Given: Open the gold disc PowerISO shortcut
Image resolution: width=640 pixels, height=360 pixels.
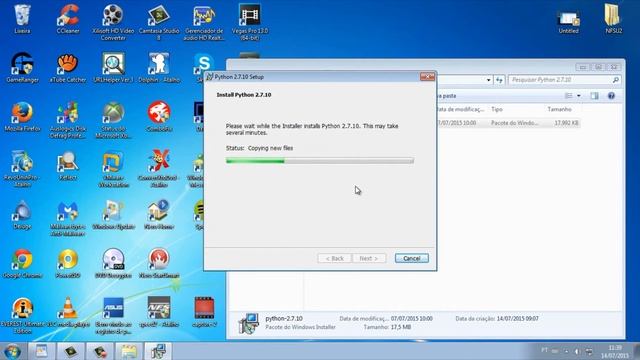Looking at the screenshot, I should (68, 264).
